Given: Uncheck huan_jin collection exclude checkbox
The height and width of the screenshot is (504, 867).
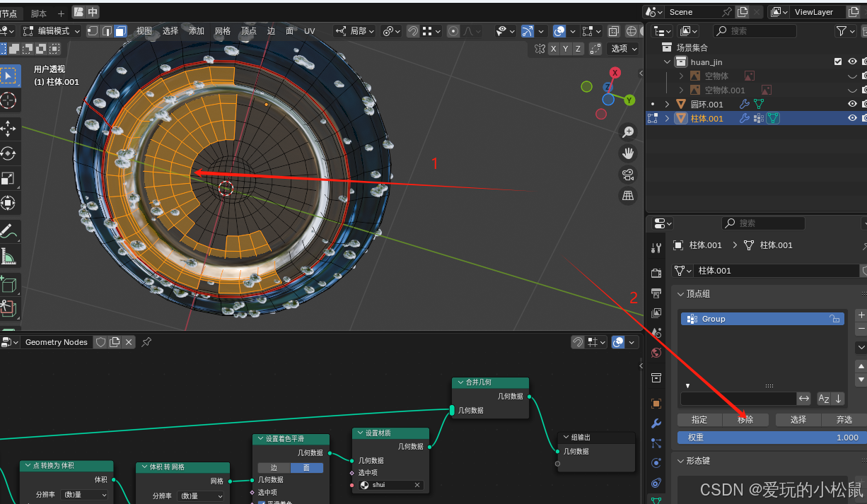Looking at the screenshot, I should (838, 61).
